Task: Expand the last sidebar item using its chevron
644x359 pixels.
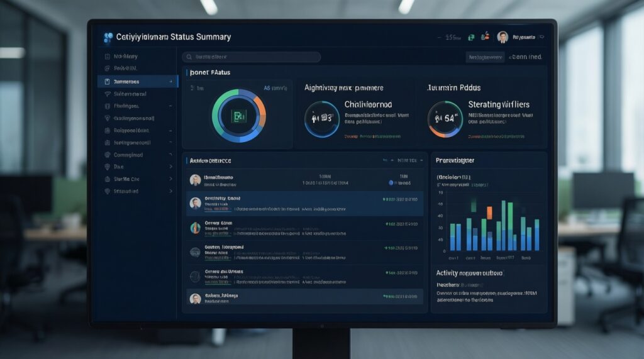Action: (x=170, y=191)
